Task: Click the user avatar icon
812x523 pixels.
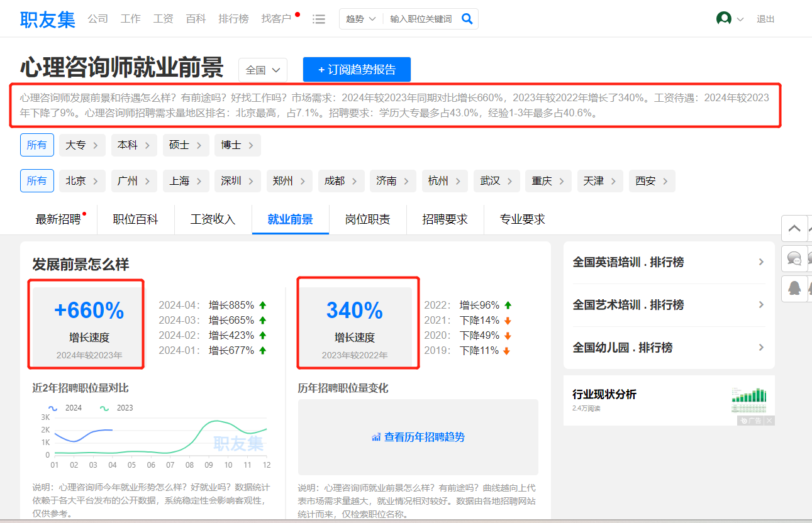Action: (724, 19)
